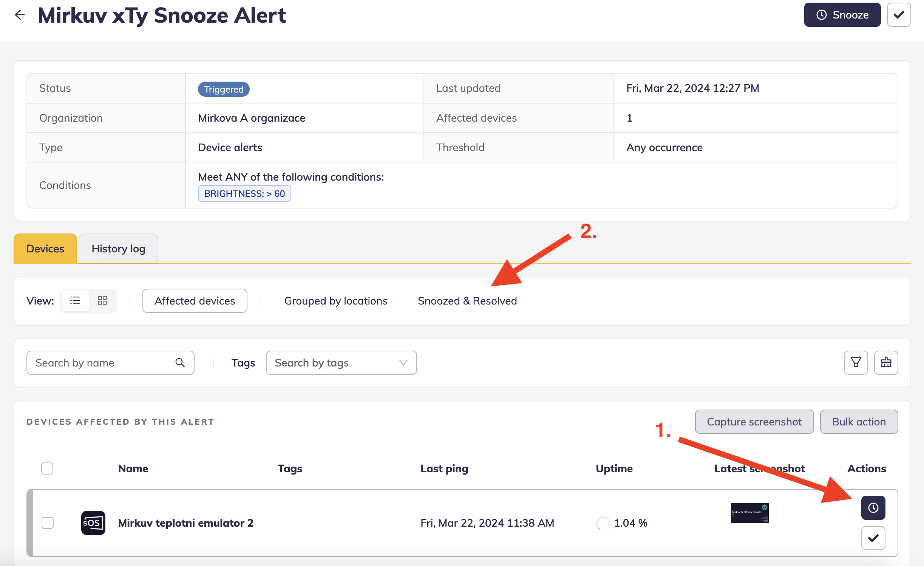Click the Capture screenshot button
This screenshot has width=924, height=566.
point(754,422)
